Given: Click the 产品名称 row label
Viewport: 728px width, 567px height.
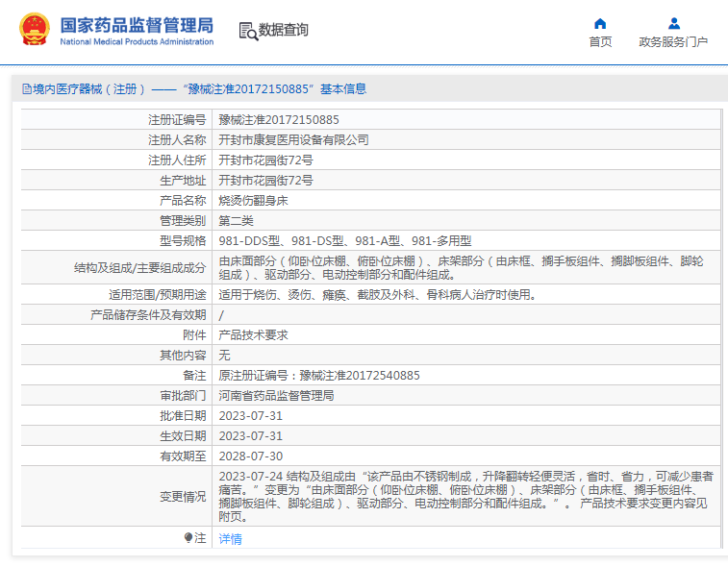Looking at the screenshot, I should pos(183,201).
